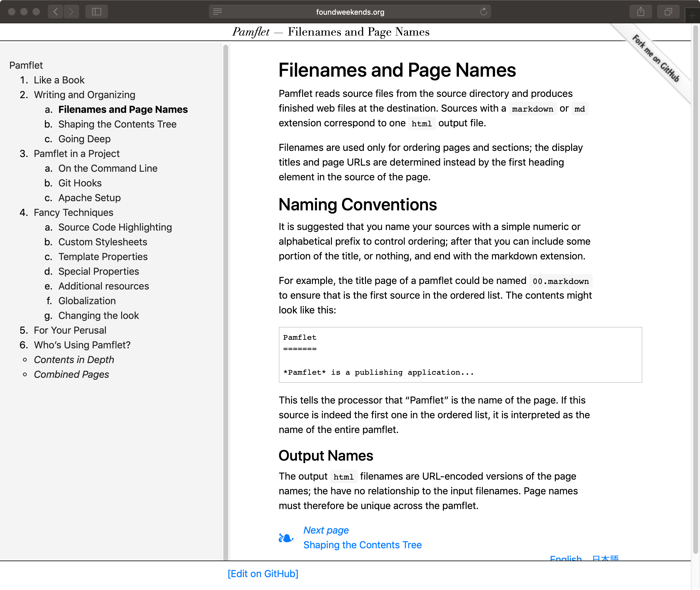Open Combined Pages link
Screen dimensions: 700x590
pyautogui.click(x=71, y=374)
